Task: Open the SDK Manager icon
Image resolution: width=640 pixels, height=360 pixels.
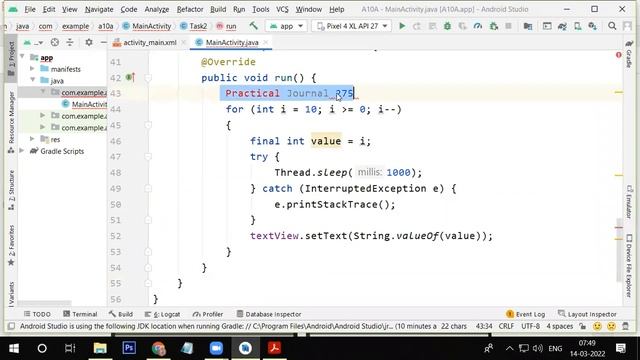Action: [593, 26]
